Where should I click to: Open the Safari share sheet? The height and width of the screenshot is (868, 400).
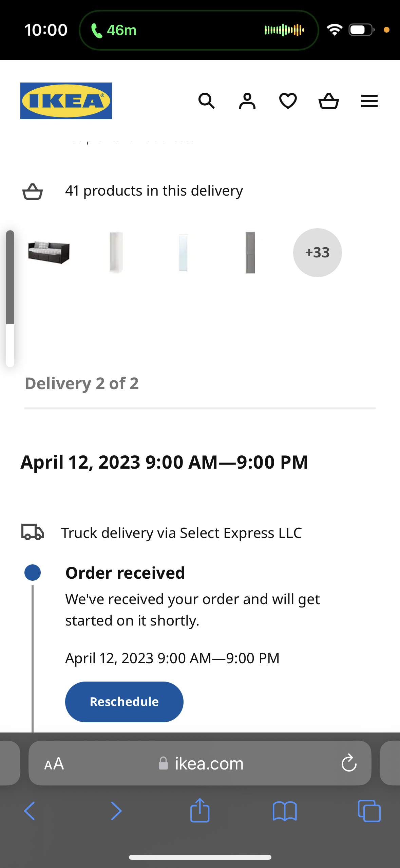point(200,810)
